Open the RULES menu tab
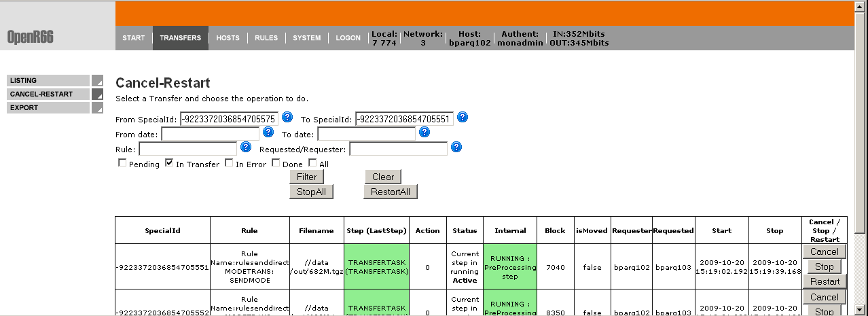 point(266,38)
